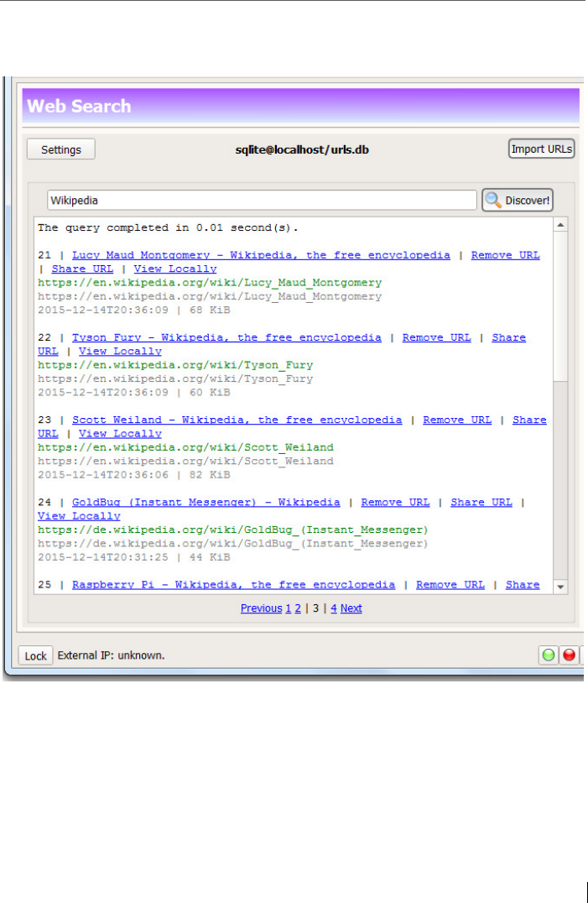588x903 pixels.
Task: Click Import URLs button
Action: pos(541,149)
